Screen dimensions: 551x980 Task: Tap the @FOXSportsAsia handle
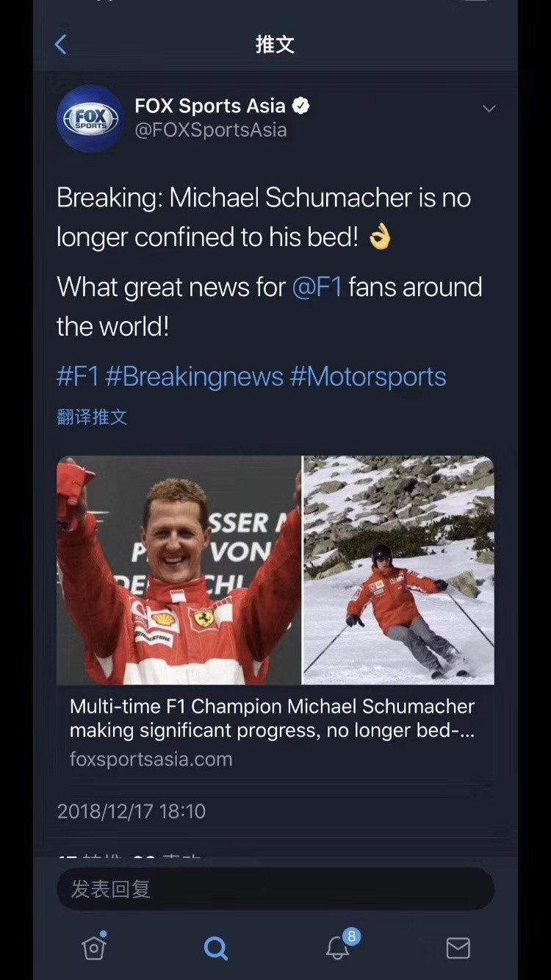211,130
